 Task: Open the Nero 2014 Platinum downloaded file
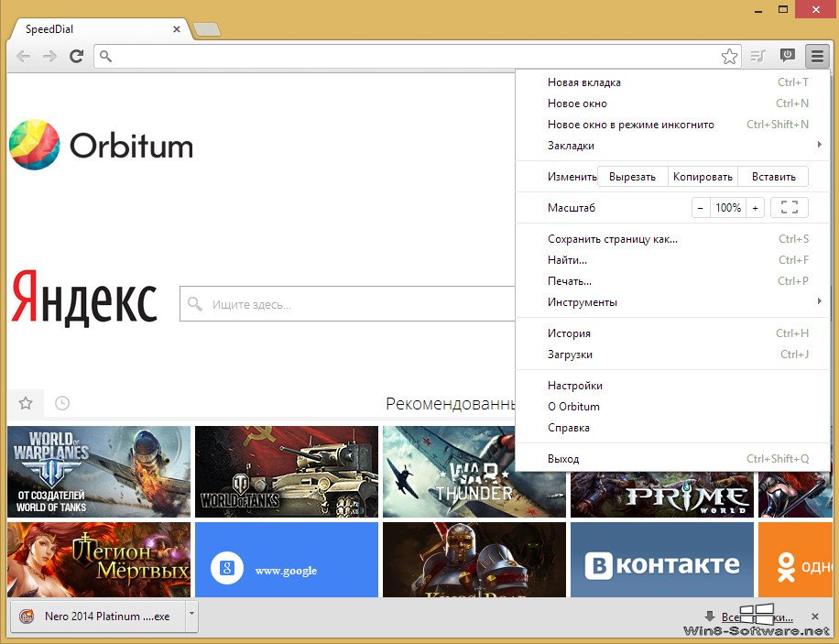[x=98, y=617]
